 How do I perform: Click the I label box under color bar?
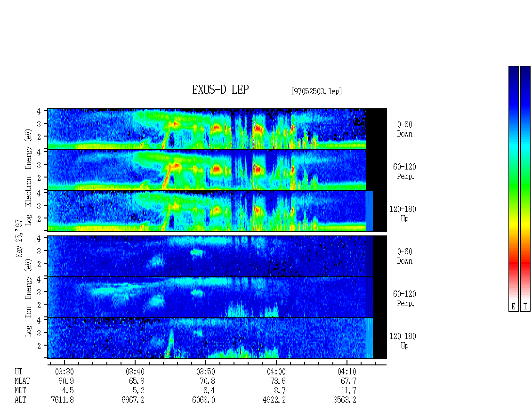pyautogui.click(x=525, y=307)
